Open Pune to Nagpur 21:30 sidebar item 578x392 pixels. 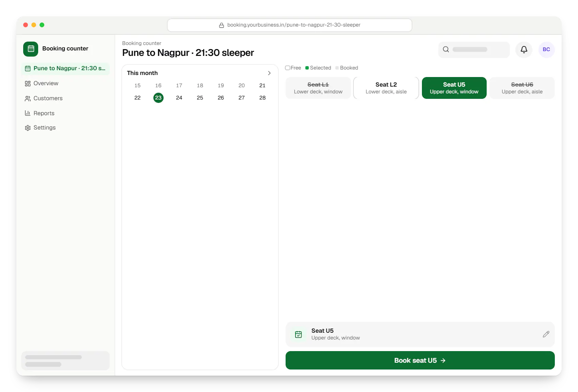65,69
